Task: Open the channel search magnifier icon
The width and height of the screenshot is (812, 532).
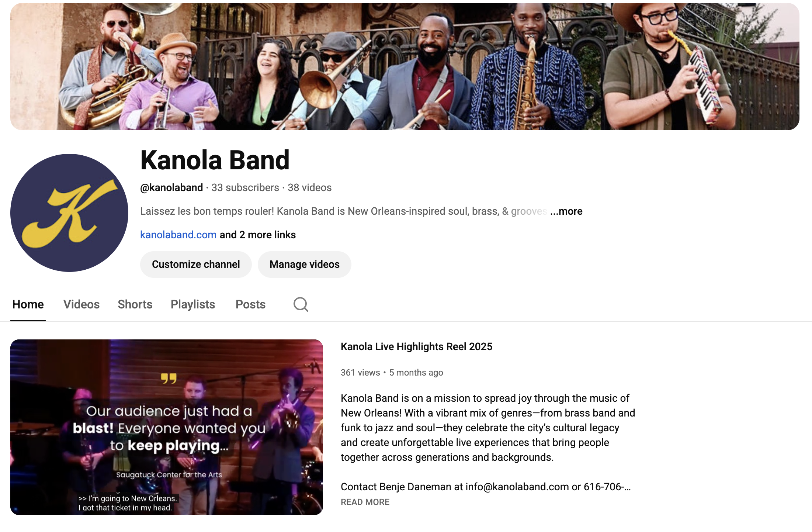Action: [x=301, y=304]
